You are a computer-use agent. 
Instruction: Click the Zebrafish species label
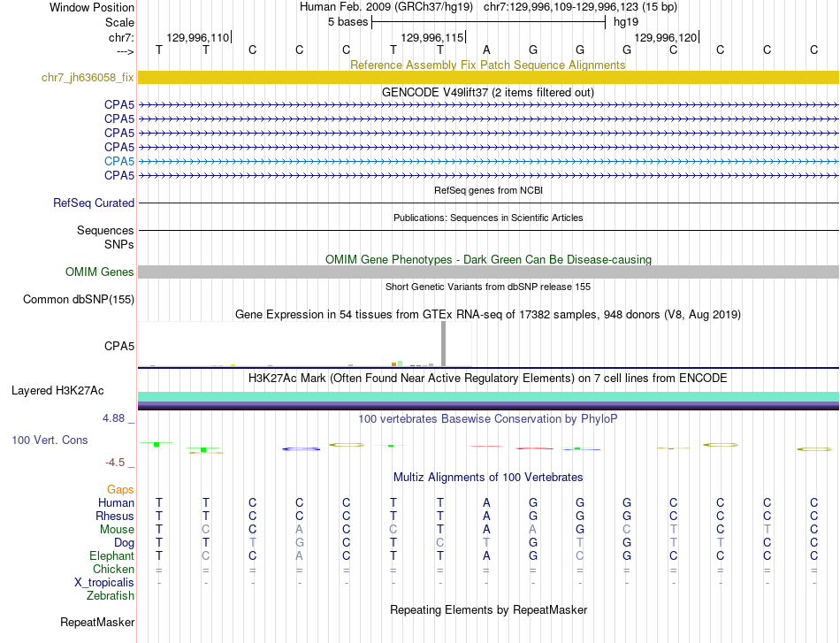111,596
